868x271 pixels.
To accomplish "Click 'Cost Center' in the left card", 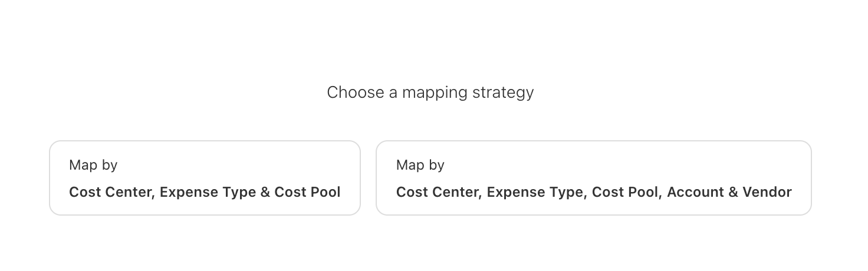I will pyautogui.click(x=111, y=192).
